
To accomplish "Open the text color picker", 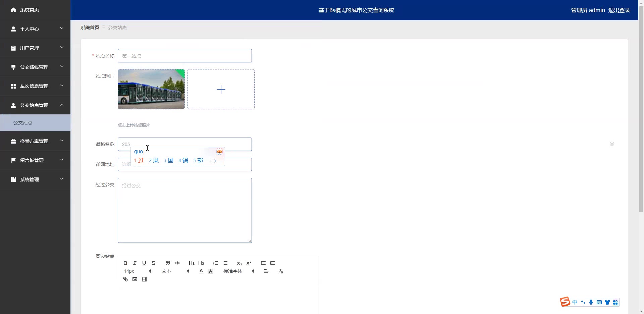I will (201, 271).
